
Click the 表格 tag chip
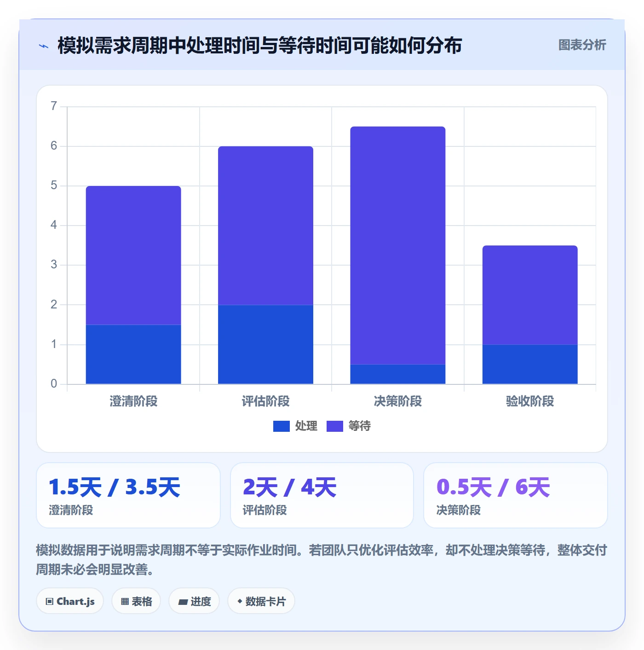[136, 601]
